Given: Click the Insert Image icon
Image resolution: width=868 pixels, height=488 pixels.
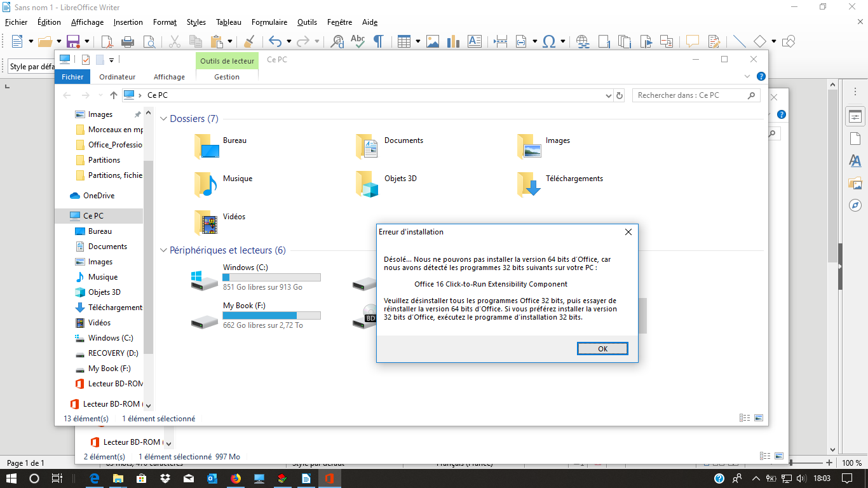Looking at the screenshot, I should point(433,41).
